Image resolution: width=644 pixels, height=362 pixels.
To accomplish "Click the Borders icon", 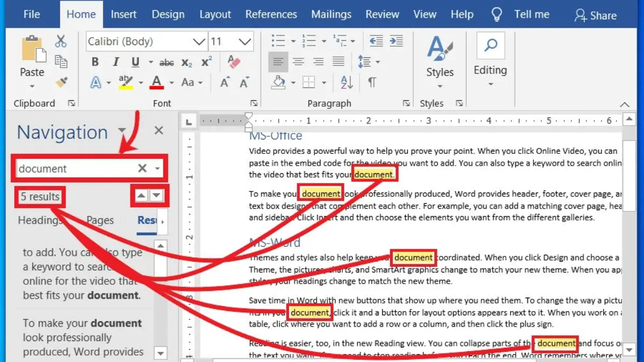I will [309, 83].
